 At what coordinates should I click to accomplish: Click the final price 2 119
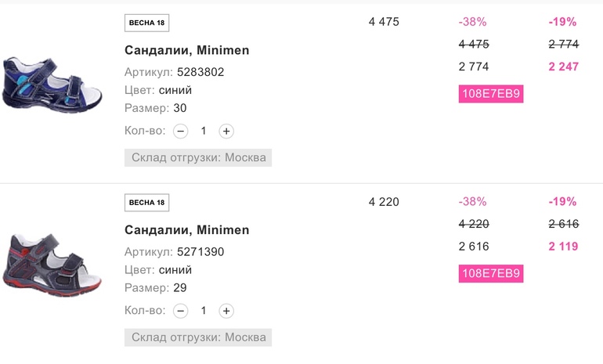[x=563, y=247]
